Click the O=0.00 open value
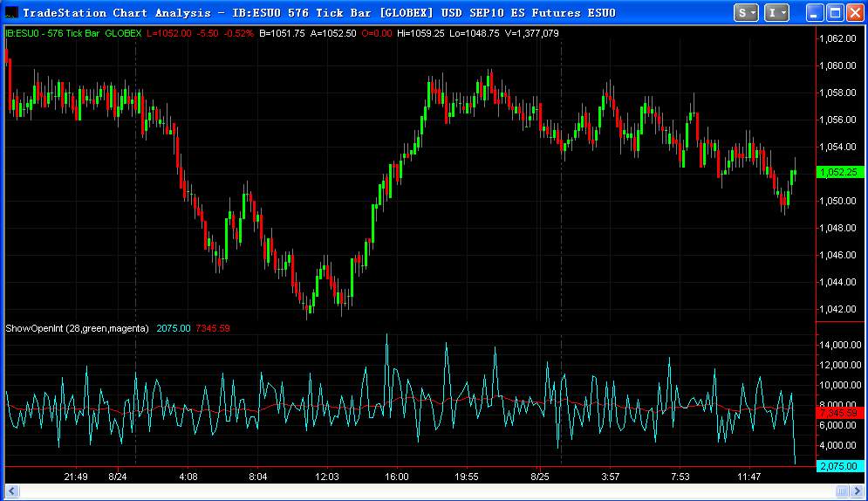Image resolution: width=868 pixels, height=501 pixels. click(377, 33)
